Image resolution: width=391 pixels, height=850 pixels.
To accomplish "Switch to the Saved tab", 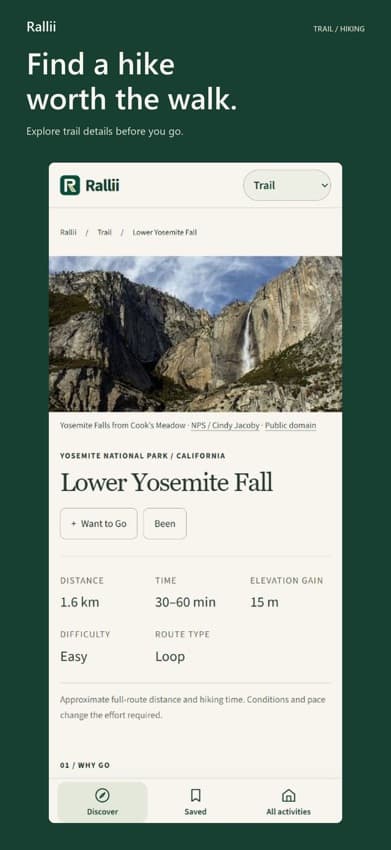I will point(195,801).
